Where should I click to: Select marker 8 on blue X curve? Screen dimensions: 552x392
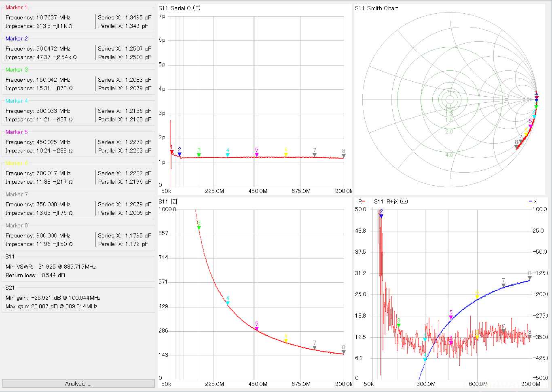tap(530, 278)
